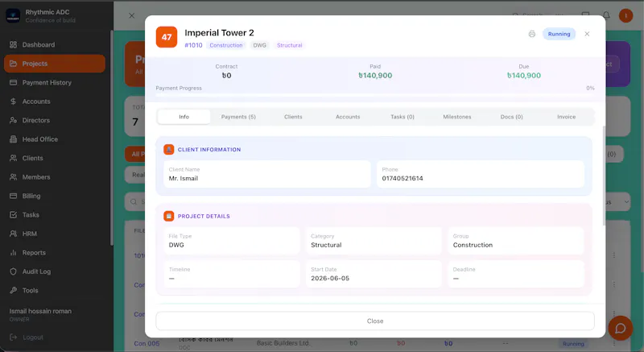Click the Client Information section icon
The image size is (644, 352).
169,150
